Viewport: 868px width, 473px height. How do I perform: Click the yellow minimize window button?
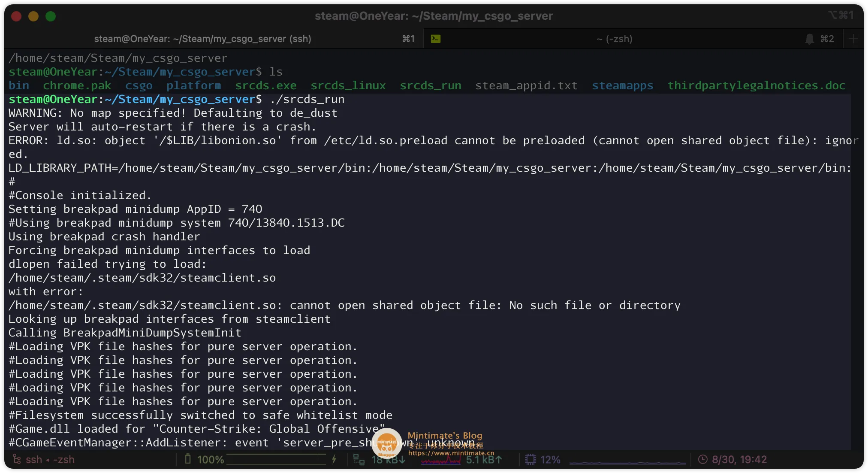33,16
